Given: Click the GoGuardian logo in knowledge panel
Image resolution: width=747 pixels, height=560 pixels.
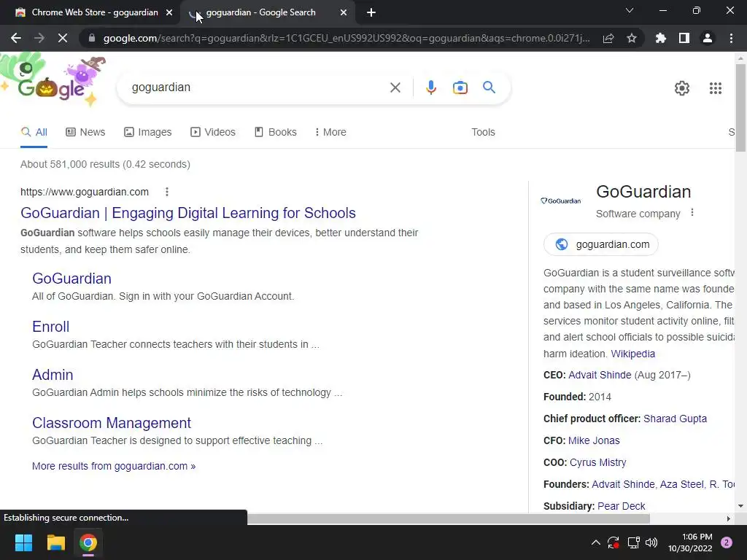Looking at the screenshot, I should [x=561, y=201].
